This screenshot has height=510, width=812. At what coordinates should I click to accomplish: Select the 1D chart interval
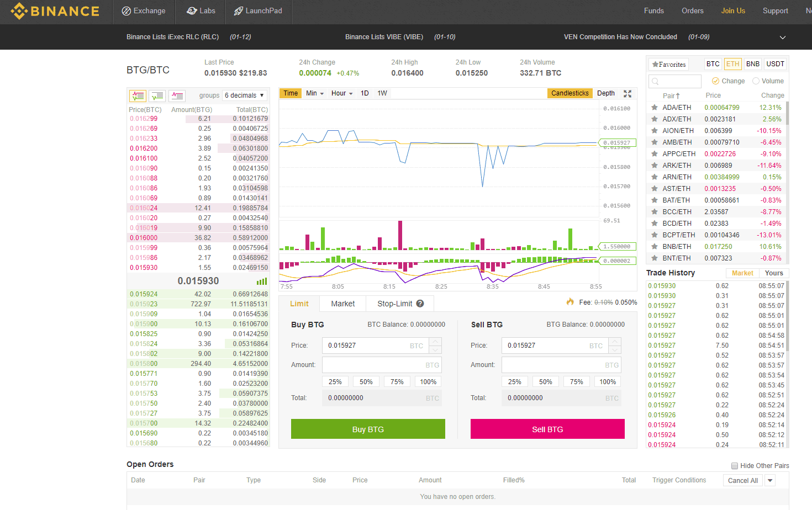pyautogui.click(x=365, y=93)
